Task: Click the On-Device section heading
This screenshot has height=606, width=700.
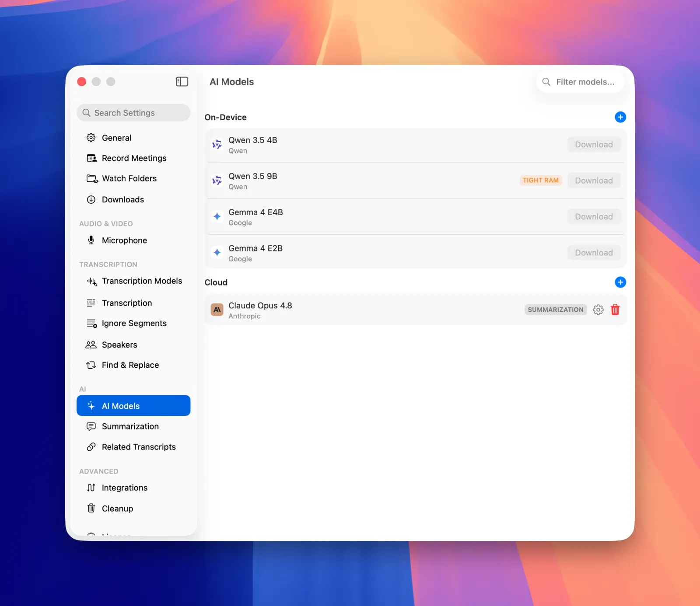Action: point(225,117)
